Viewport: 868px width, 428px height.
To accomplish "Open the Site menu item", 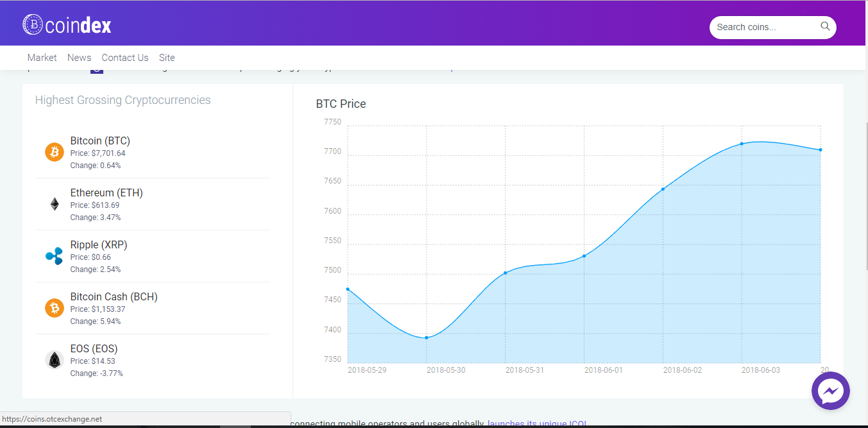I will (x=167, y=58).
